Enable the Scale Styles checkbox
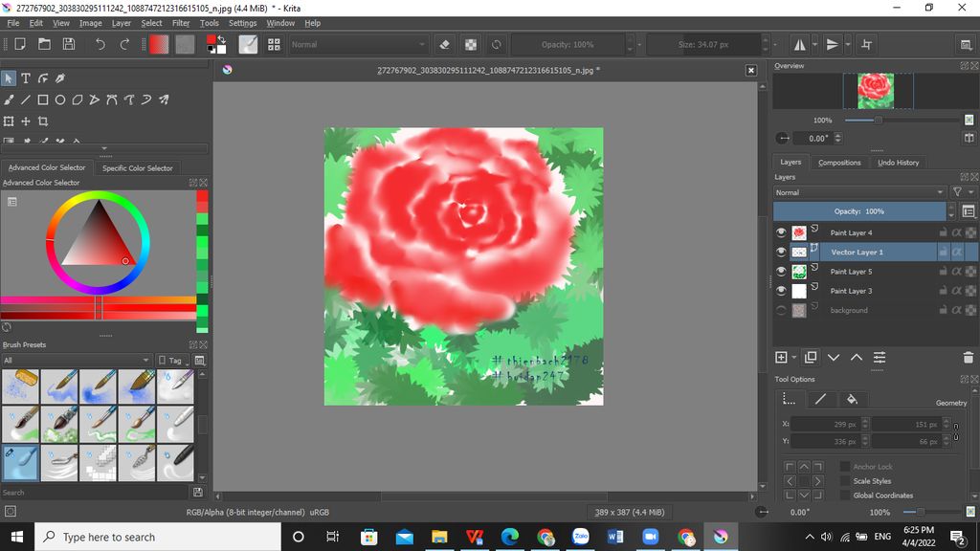Viewport: 980px width, 551px height. tap(845, 481)
